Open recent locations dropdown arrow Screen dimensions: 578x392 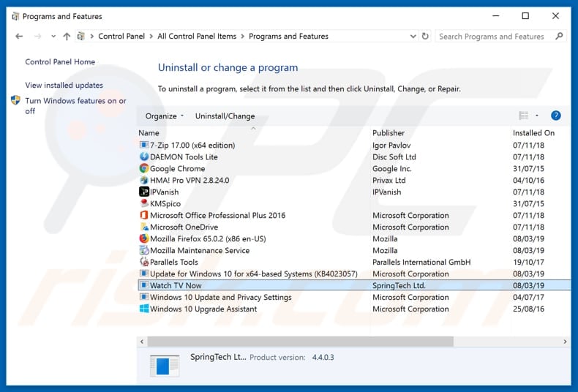pos(53,36)
